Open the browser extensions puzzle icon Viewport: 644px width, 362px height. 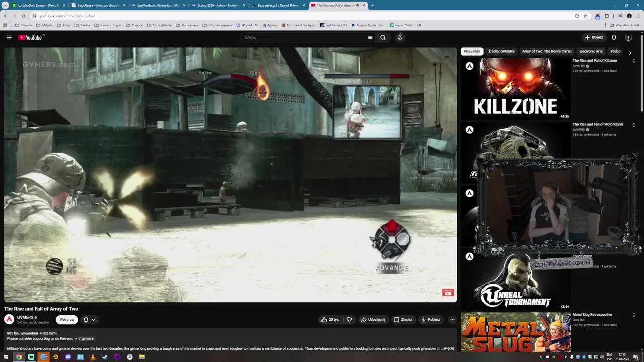607,16
